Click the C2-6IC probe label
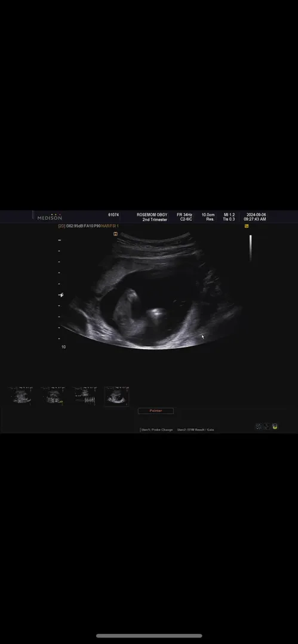 pyautogui.click(x=186, y=219)
